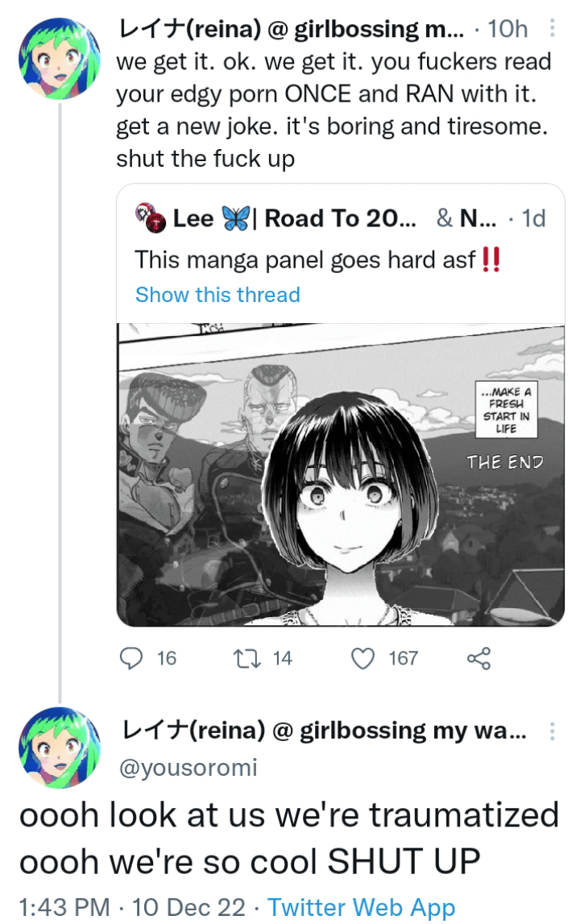580x924 pixels.
Task: Click Lee's small profile picture
Action: [x=151, y=218]
